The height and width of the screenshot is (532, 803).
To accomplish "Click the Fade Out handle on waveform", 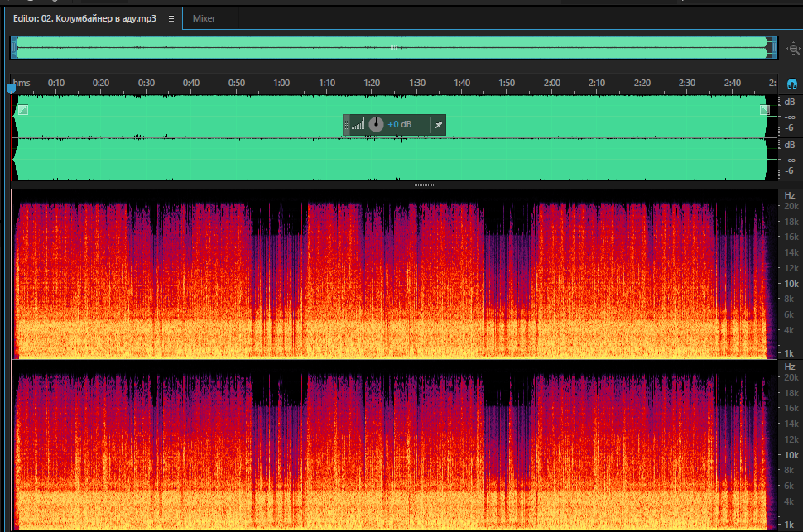I will 765,109.
